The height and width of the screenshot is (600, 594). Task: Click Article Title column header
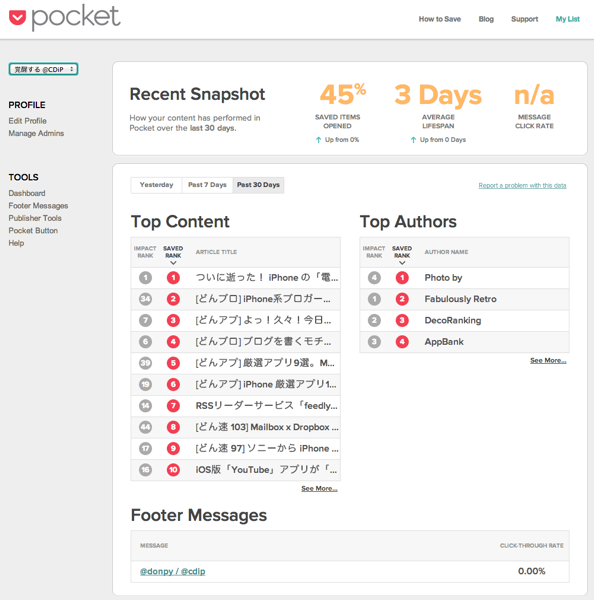[x=216, y=252]
